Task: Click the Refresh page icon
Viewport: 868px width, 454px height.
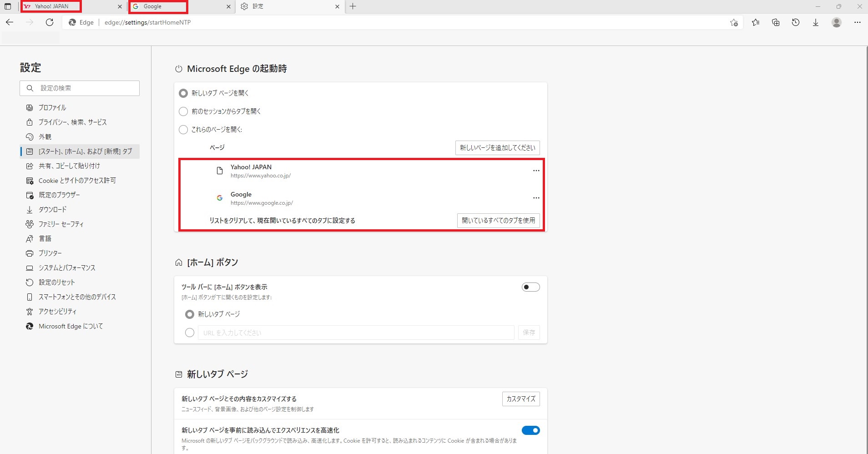Action: [x=50, y=22]
